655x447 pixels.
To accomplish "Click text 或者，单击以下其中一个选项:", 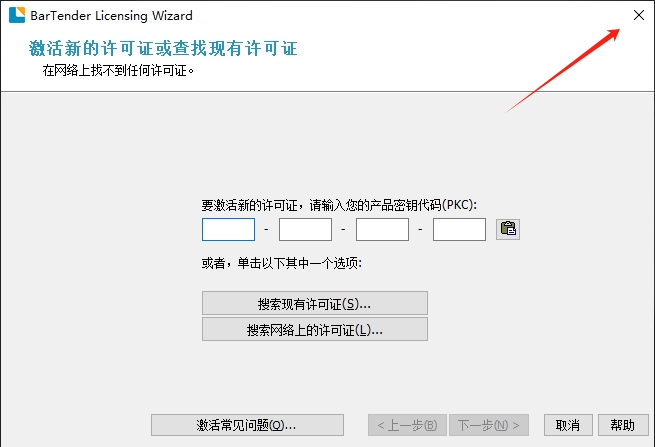I will (x=282, y=263).
